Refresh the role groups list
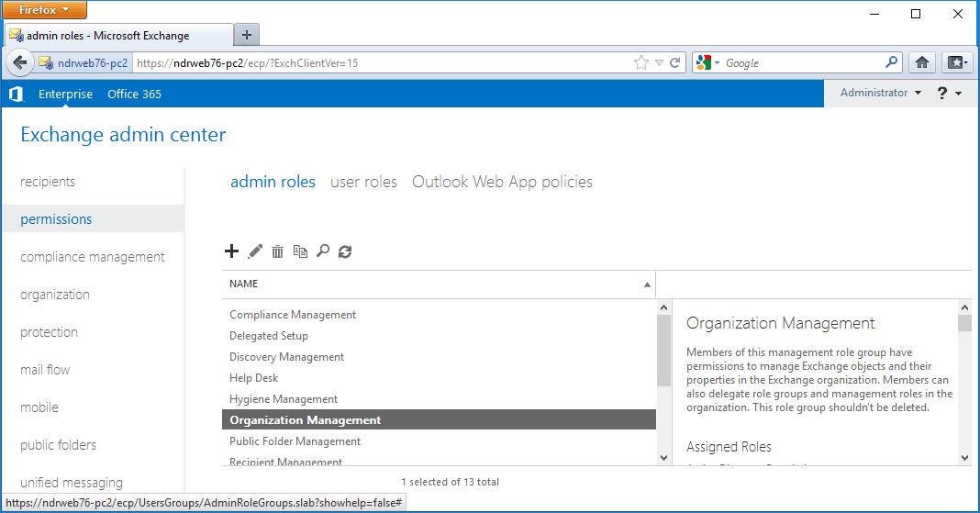This screenshot has height=513, width=980. click(345, 251)
